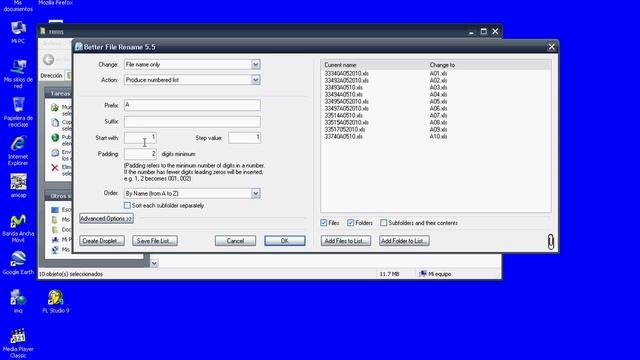
Task: Select file 33492A052010.xls in list
Action: (x=347, y=80)
